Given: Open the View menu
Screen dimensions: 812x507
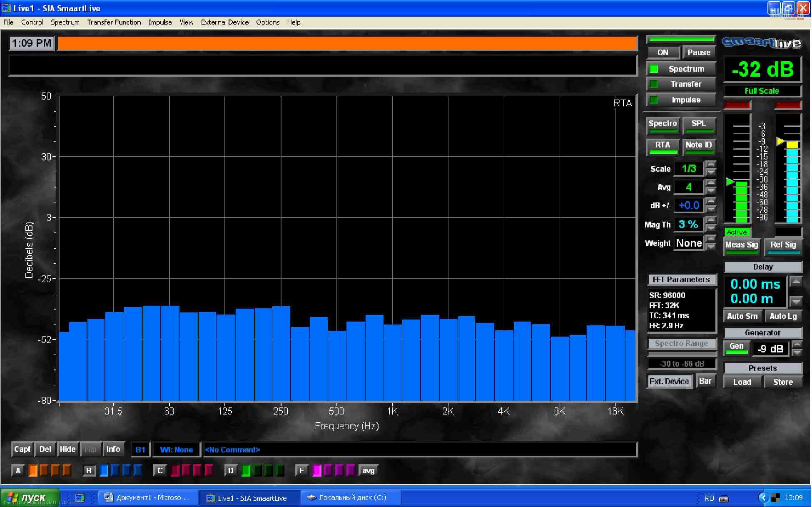Looking at the screenshot, I should (186, 22).
